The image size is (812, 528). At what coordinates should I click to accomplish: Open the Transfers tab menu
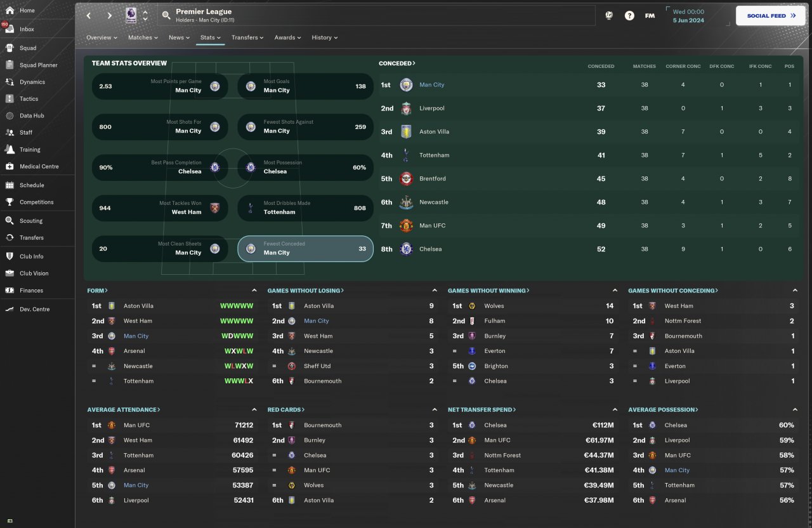(x=247, y=37)
